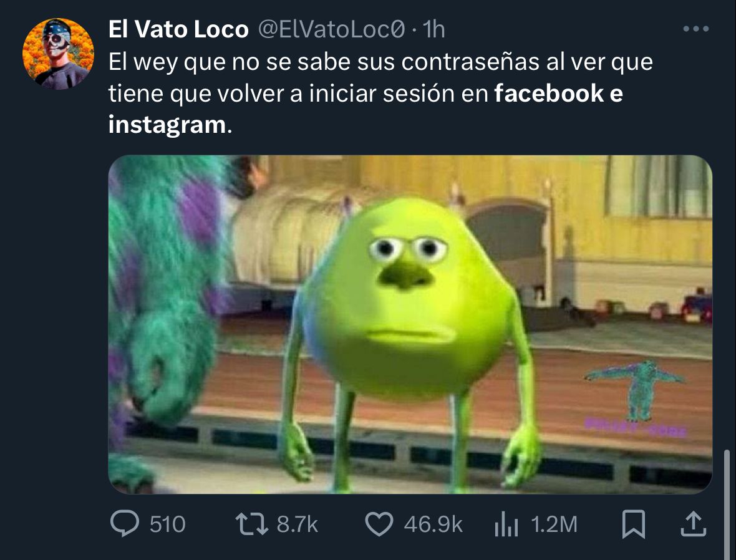Image resolution: width=736 pixels, height=560 pixels.
Task: Click the vertical scrollbar on the right edge
Action: [x=727, y=504]
